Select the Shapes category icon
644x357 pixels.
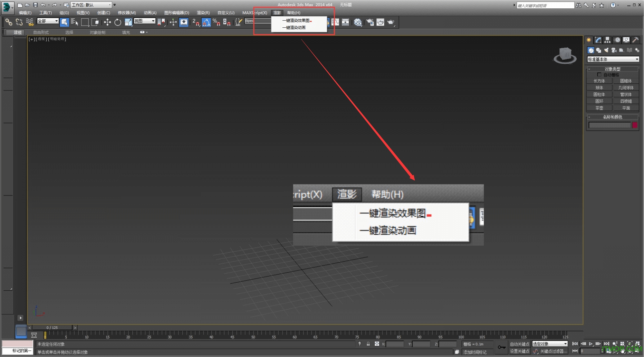coord(599,50)
